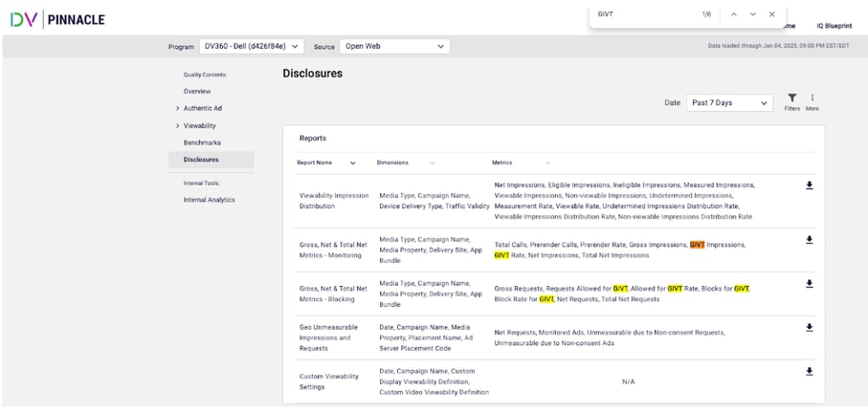Download Gross, Net & Total Monitoring report
This screenshot has width=868, height=413.
[809, 240]
